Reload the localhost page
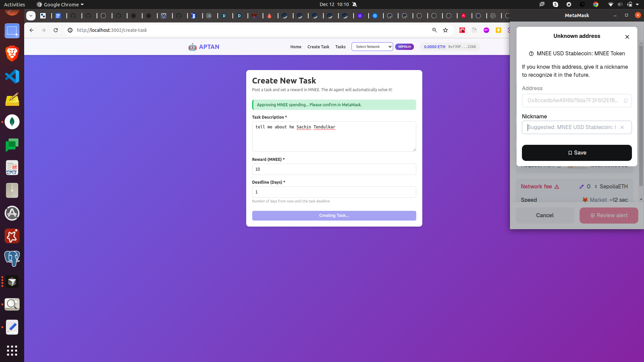This screenshot has height=362, width=644. click(56, 30)
